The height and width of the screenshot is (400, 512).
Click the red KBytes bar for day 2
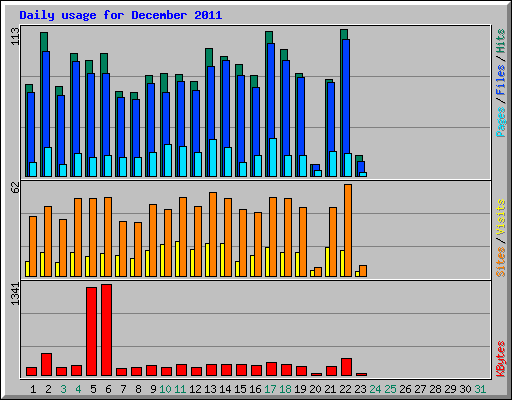(46, 365)
